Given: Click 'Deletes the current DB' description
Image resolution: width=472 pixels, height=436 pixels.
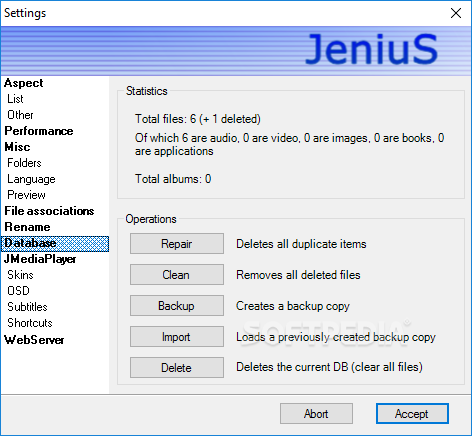Looking at the screenshot, I should click(x=329, y=367).
